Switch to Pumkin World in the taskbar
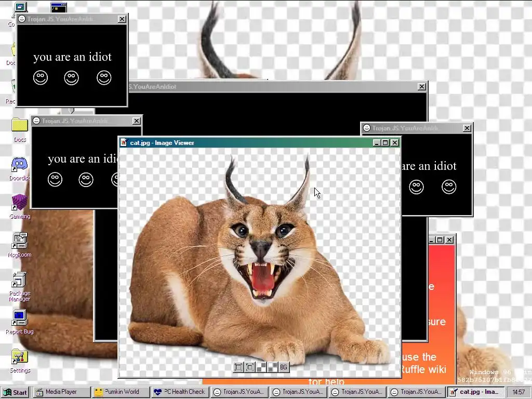The width and height of the screenshot is (532, 399). click(x=121, y=392)
